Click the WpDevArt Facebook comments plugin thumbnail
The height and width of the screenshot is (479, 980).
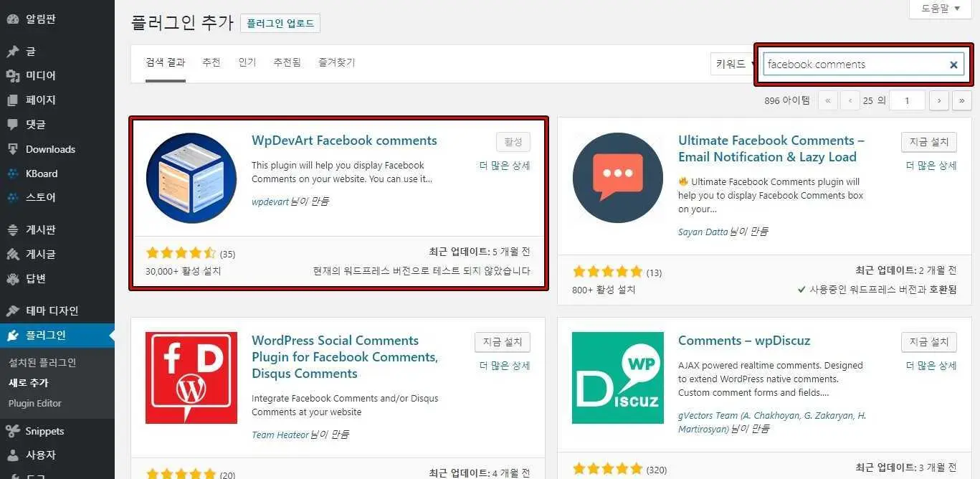191,178
